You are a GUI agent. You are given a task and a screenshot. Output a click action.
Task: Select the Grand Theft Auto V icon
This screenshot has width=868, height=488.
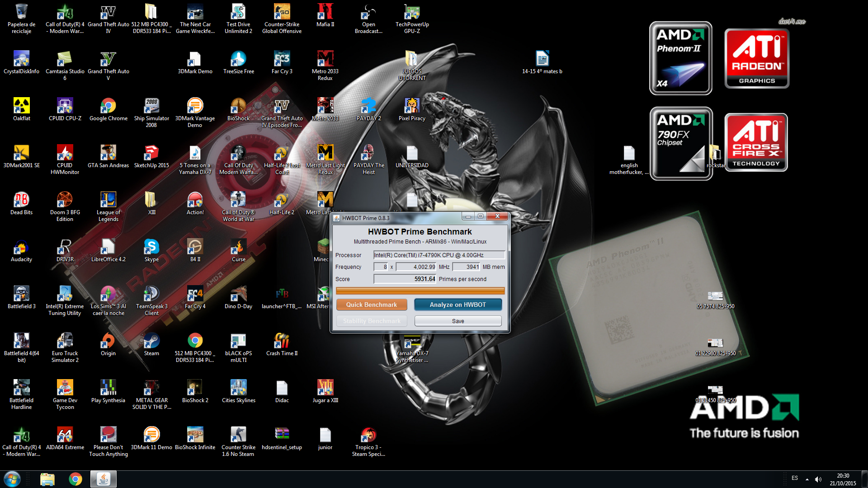pos(108,66)
